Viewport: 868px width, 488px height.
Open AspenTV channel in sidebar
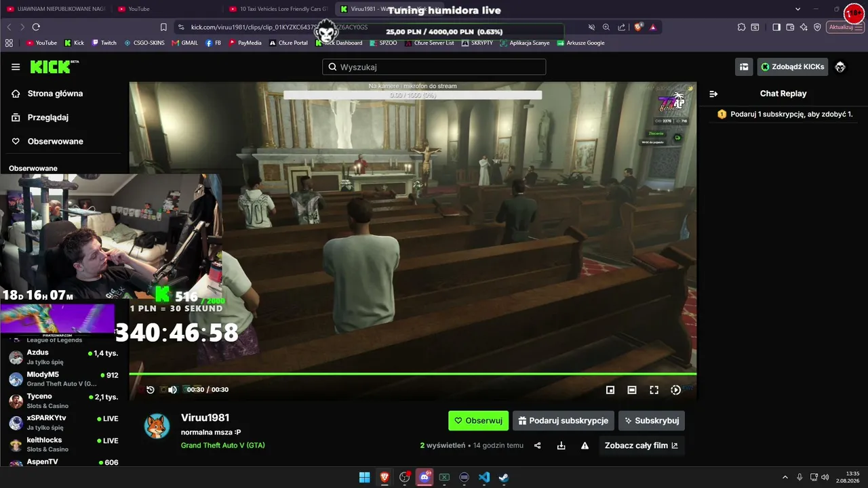[64, 462]
